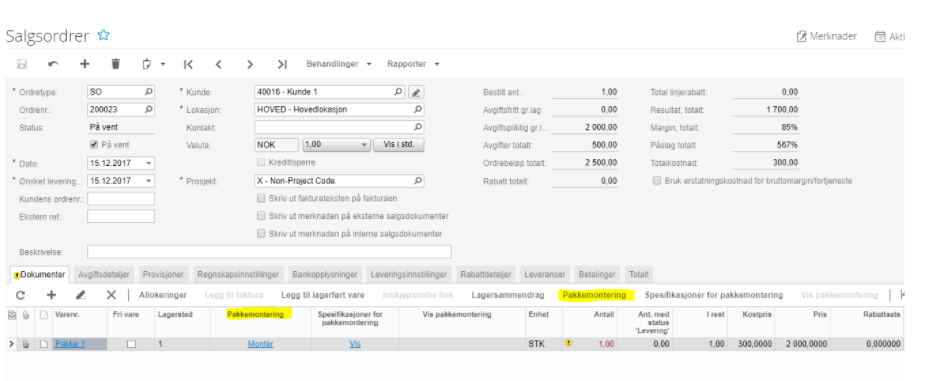The image size is (936, 381).
Task: Delete grid row with X icon
Action: coord(111,295)
